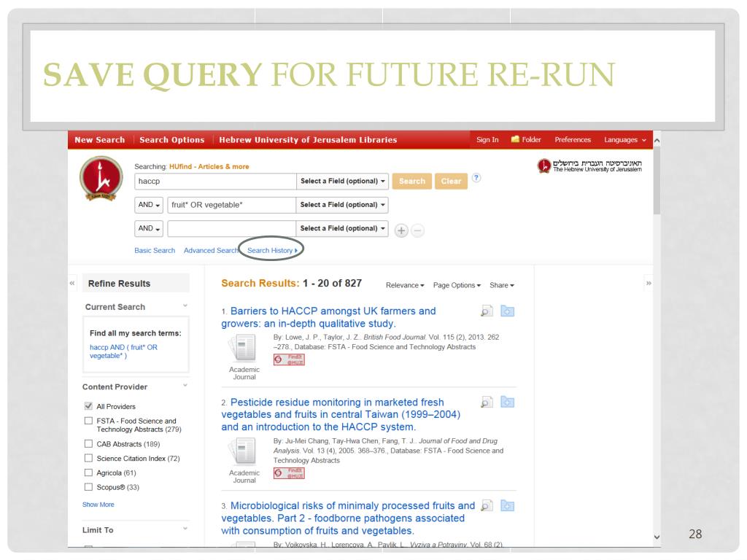The image size is (747, 560).
Task: Click the Hebrew University of Jerusalem banner logo
Action: click(589, 166)
